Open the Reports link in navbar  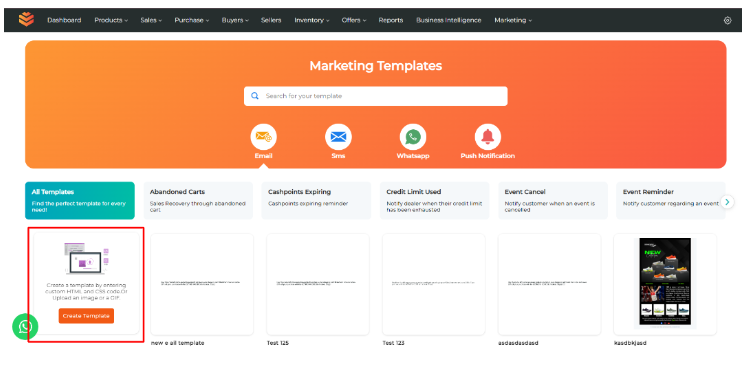pos(391,20)
